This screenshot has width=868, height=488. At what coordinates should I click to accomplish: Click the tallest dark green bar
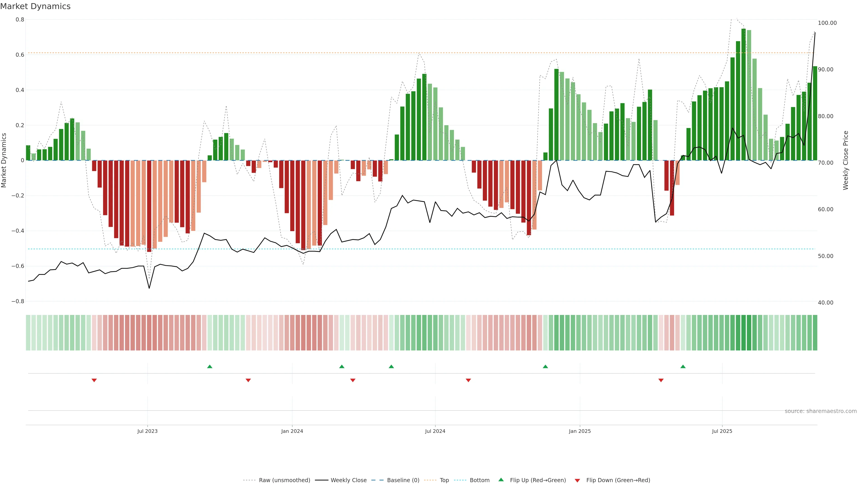(x=743, y=94)
